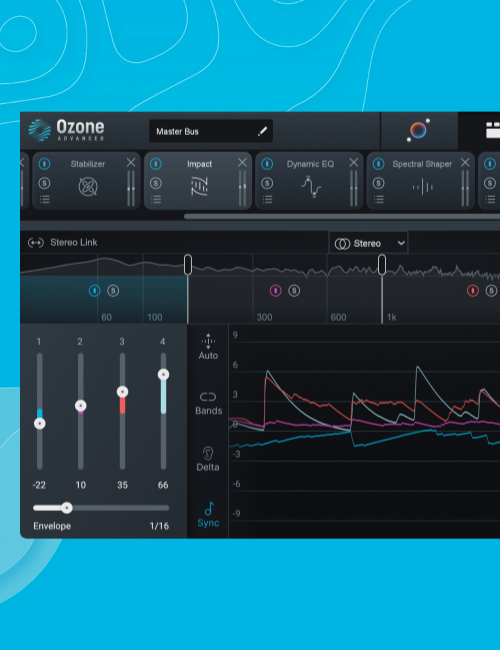This screenshot has width=500, height=650.
Task: Solo the blue low band
Action: pos(113,291)
